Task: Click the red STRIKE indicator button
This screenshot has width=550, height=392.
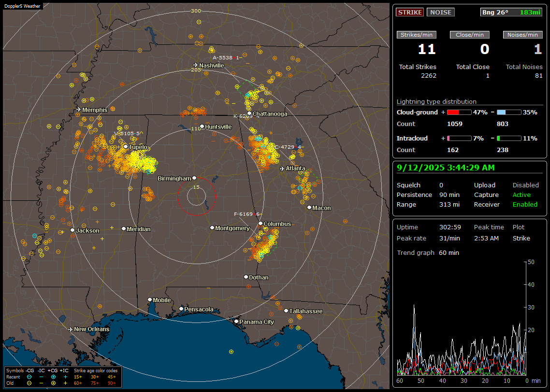Action: [410, 12]
